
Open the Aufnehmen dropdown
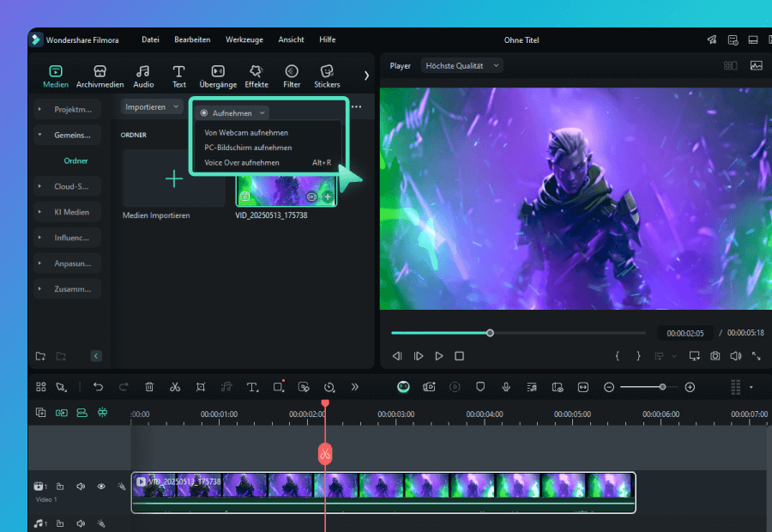point(232,112)
